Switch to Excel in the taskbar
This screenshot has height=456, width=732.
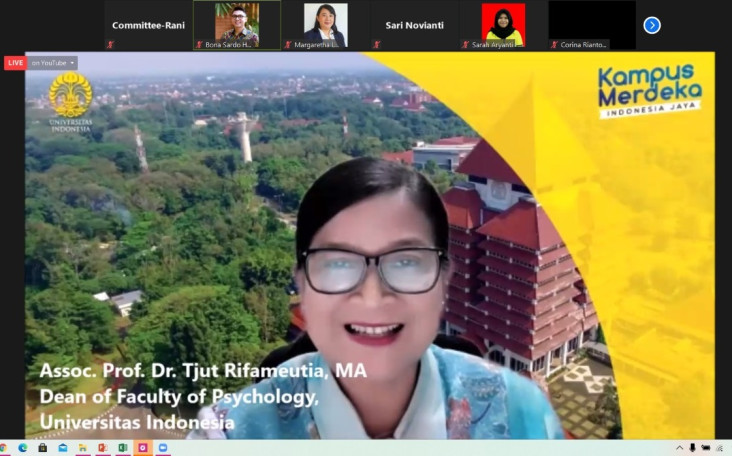coord(123,448)
